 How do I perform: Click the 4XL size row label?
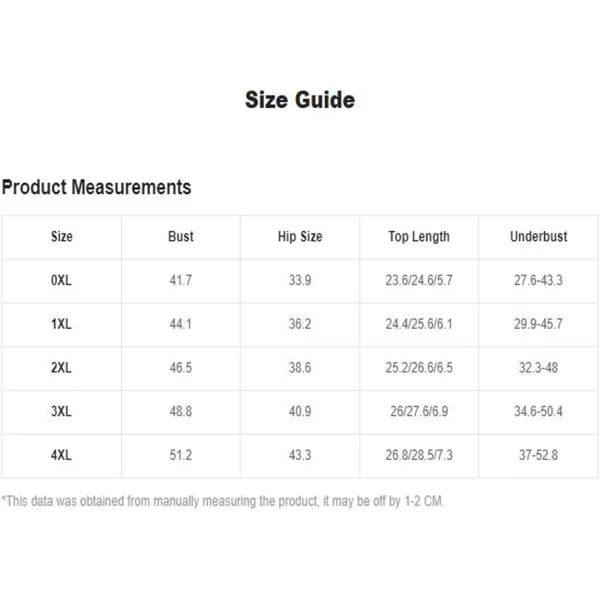point(61,455)
